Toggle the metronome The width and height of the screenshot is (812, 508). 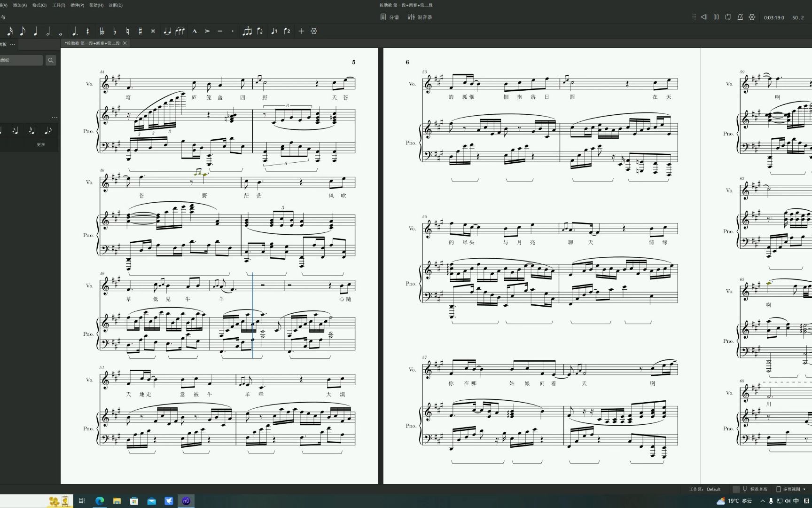click(x=740, y=17)
